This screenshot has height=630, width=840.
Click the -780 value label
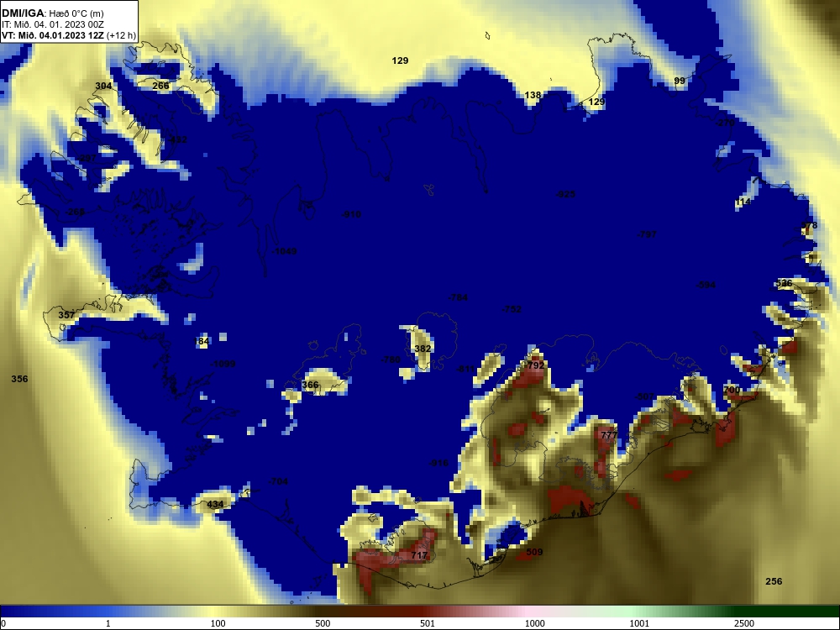391,360
